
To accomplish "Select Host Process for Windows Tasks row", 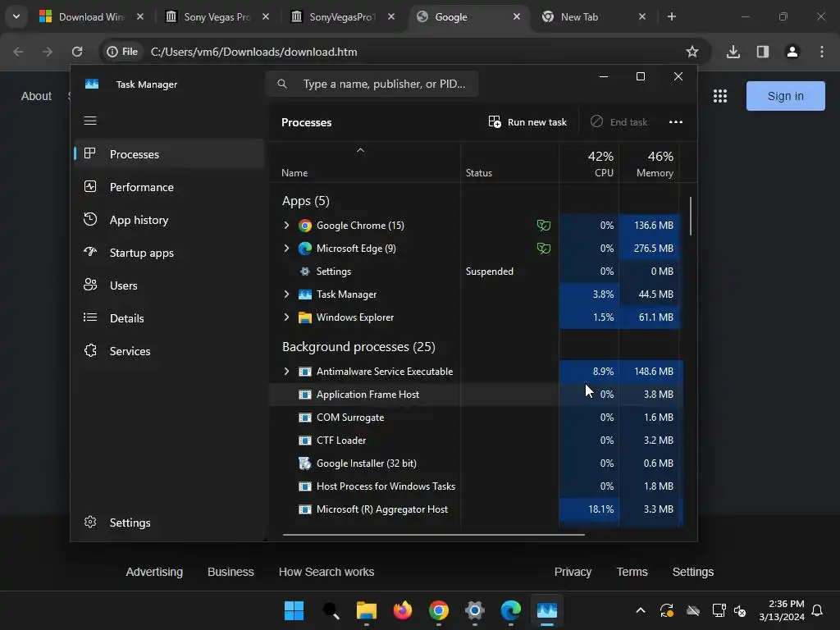I will (476, 486).
